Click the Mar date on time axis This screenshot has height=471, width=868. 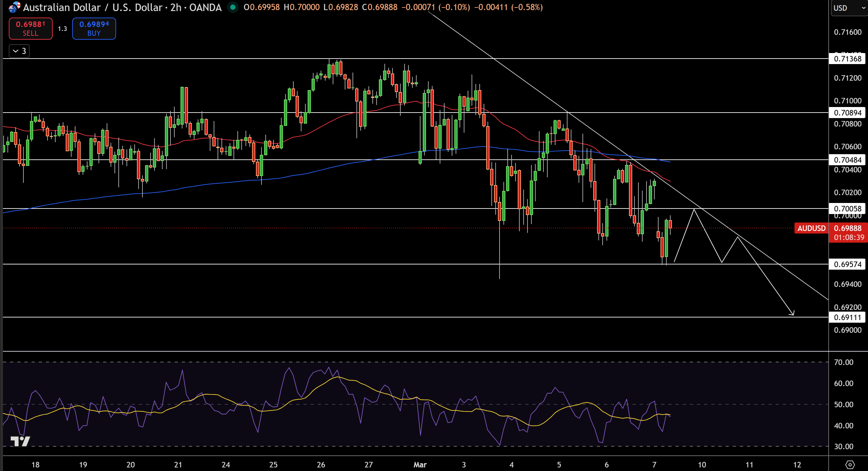pos(420,464)
